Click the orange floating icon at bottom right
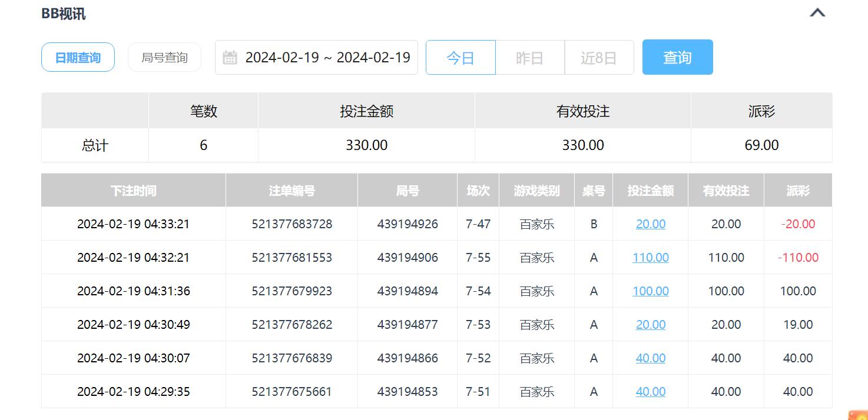This screenshot has height=420, width=868. point(859,415)
